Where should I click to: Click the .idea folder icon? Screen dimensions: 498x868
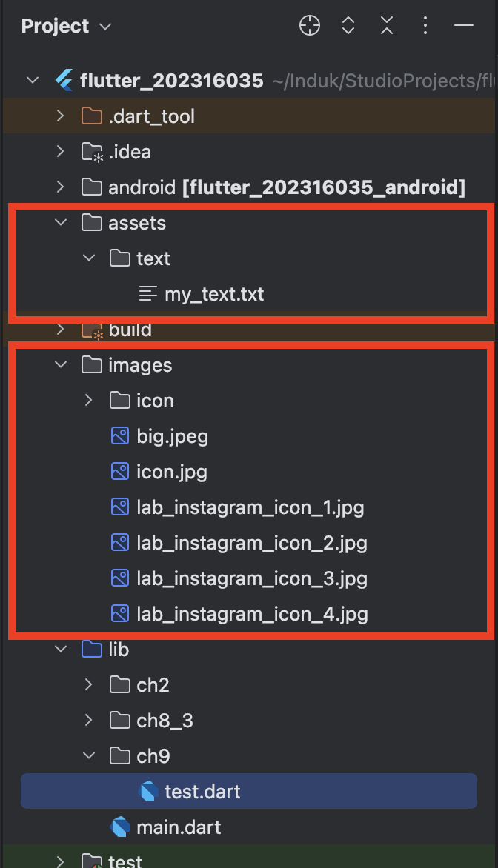[90, 151]
